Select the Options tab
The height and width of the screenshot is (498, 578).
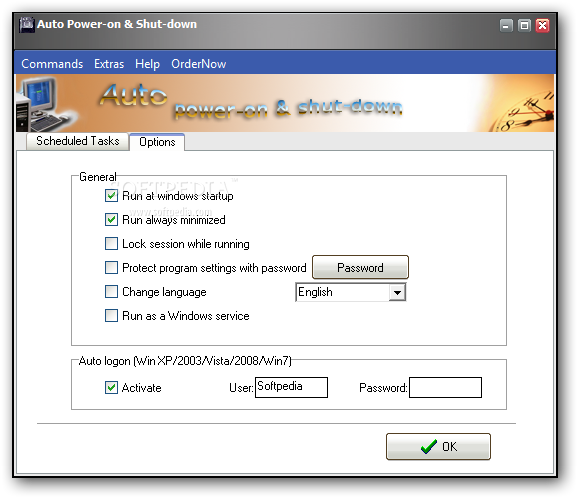(157, 142)
